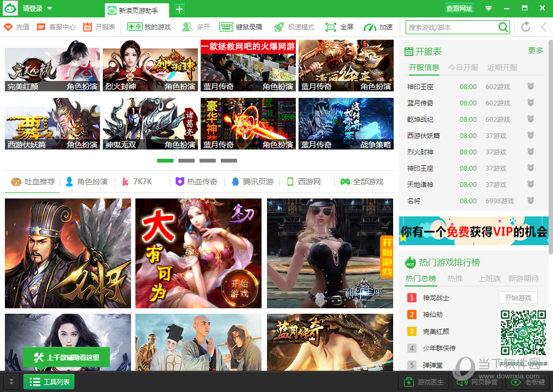Toggle alarm reminder for 烈火封神 row
Viewport: 553px width, 392px height.
(x=530, y=152)
